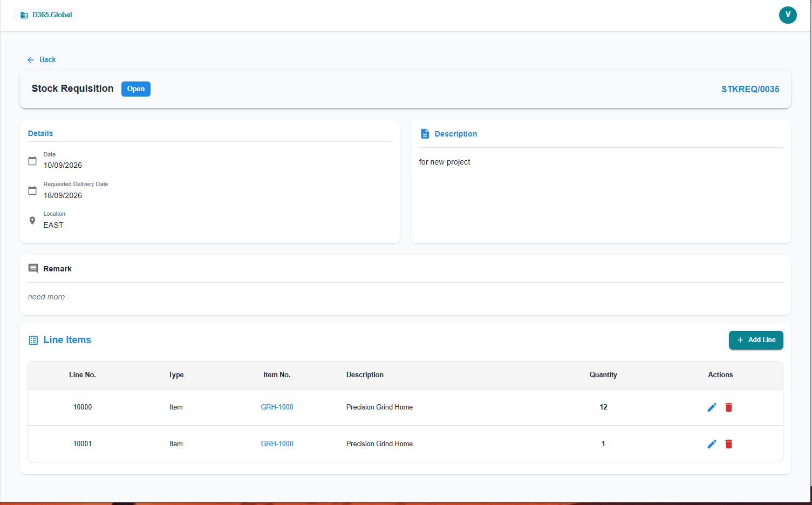The height and width of the screenshot is (505, 812).
Task: Select requisition number STKREQ/0035
Action: 750,90
